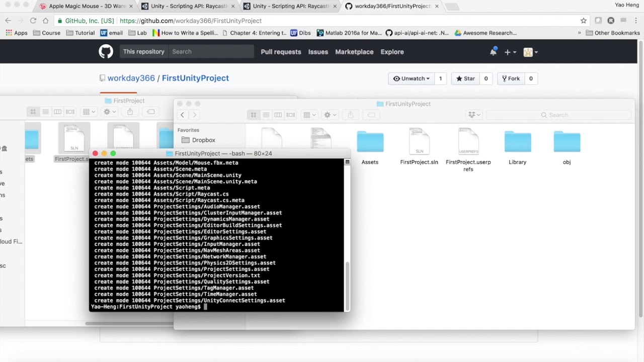Open the workday366 owner link
644x362 pixels.
[x=131, y=78]
